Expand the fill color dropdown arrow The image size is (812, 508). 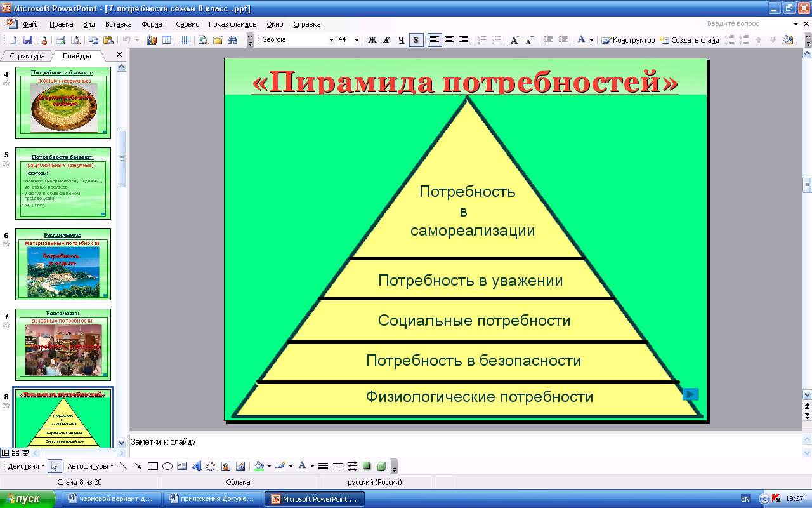pyautogui.click(x=270, y=466)
